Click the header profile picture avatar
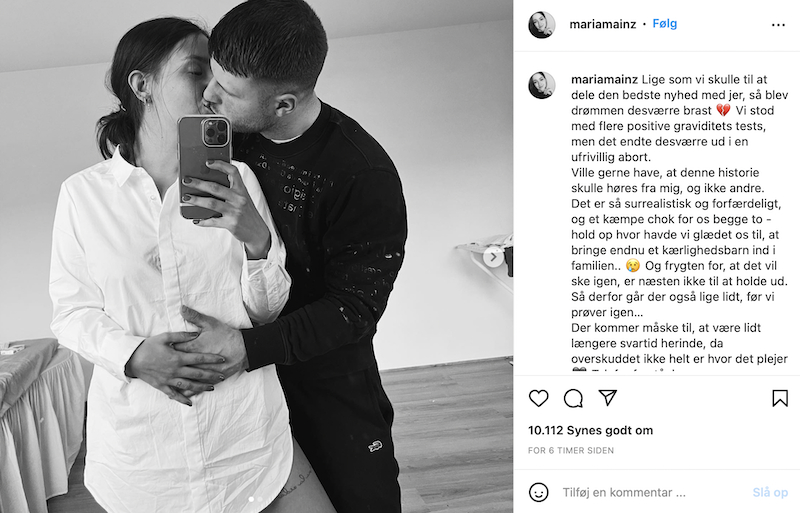This screenshot has height=513, width=800. (x=541, y=25)
